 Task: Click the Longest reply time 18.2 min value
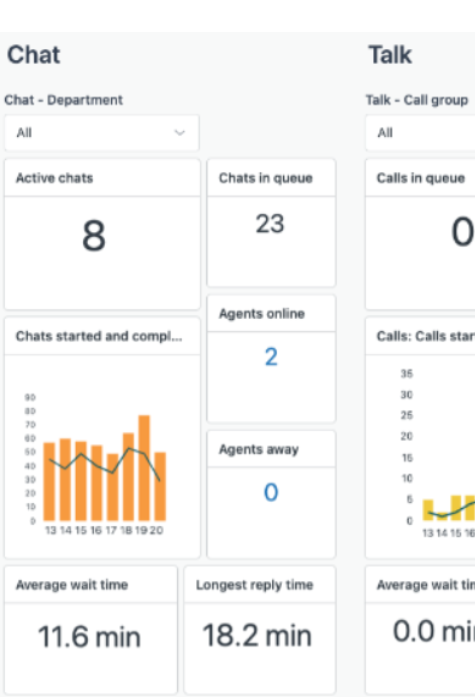257,635
